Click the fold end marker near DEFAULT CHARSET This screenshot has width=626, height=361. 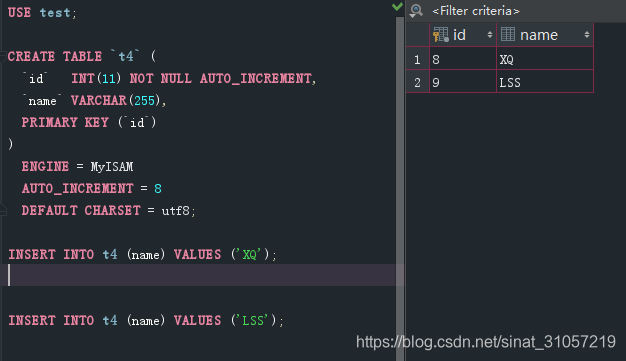click(x=3, y=210)
